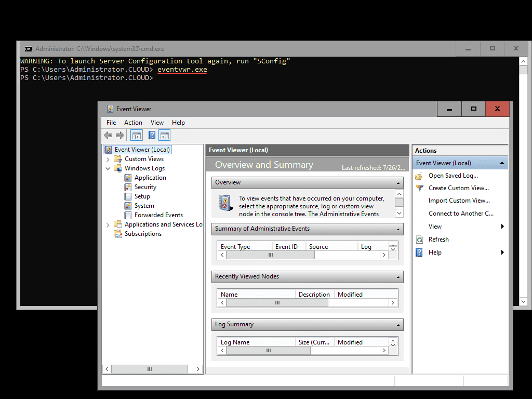Click Open Saved Log in Actions pane
This screenshot has height=399, width=532.
tap(453, 176)
